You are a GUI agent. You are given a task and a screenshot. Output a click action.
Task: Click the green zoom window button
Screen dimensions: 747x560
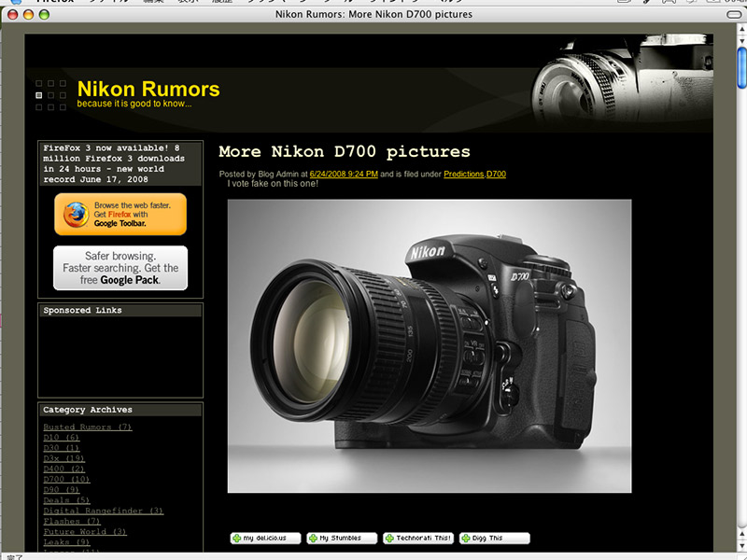tap(44, 15)
